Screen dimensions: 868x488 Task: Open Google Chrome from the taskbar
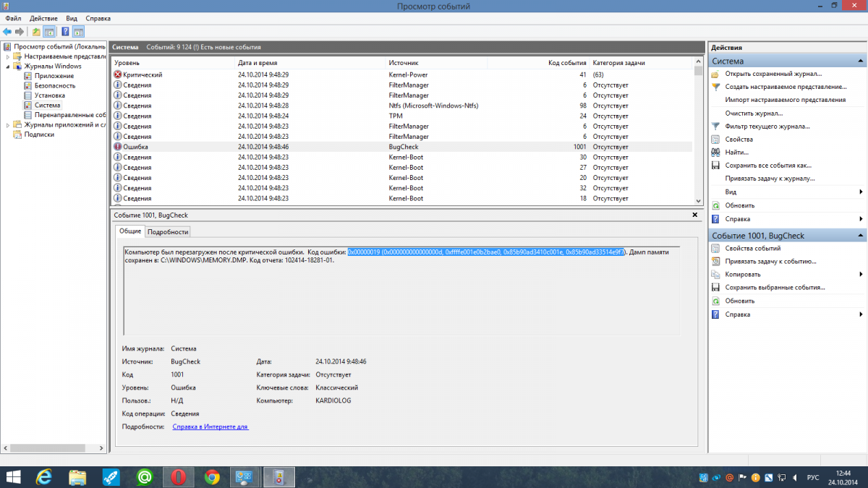click(211, 476)
